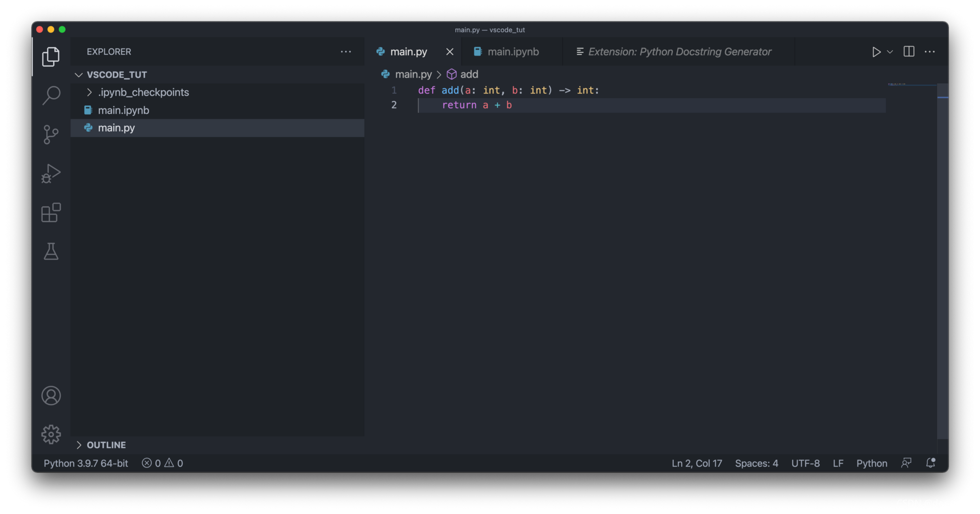Image resolution: width=980 pixels, height=514 pixels.
Task: Click the notebook icon on main.ipynb tab
Action: (478, 51)
